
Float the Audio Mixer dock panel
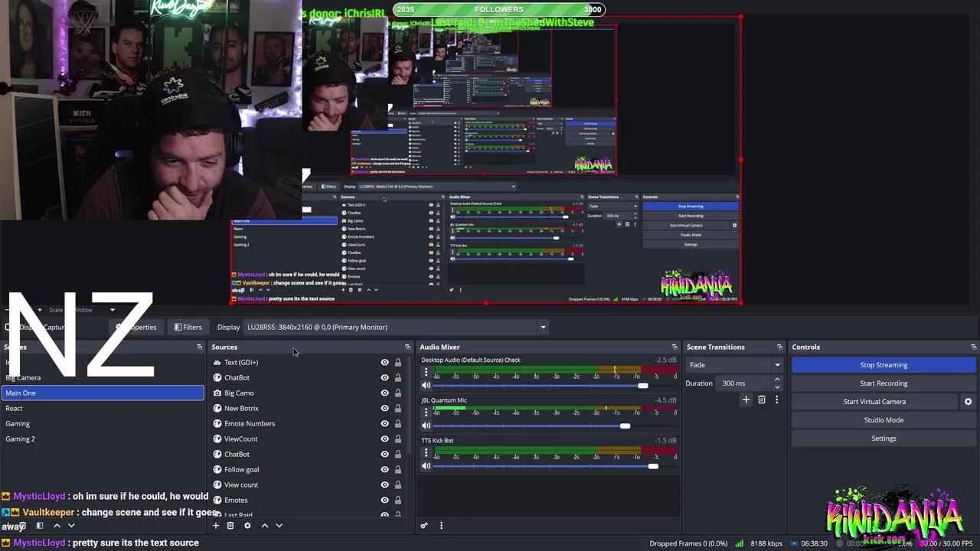pos(675,347)
